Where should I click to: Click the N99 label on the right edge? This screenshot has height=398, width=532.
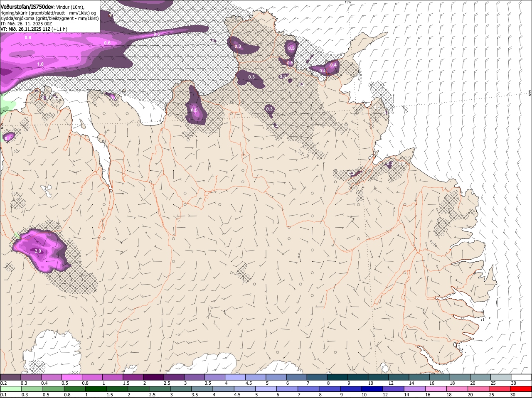tap(530, 93)
